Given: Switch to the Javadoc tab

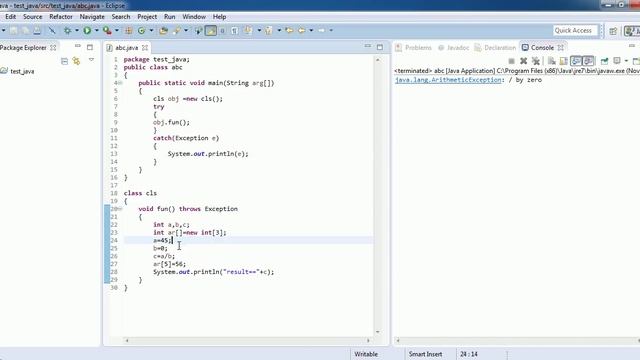Looking at the screenshot, I should pyautogui.click(x=453, y=48).
